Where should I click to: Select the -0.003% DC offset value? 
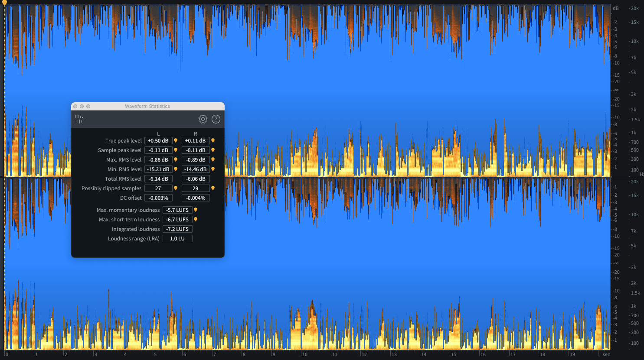[x=158, y=198]
